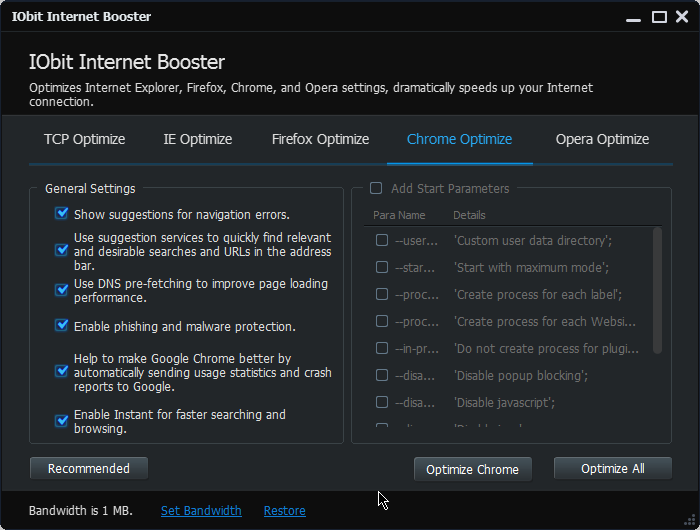700x530 pixels.
Task: Click the Para Name column header
Action: tap(399, 215)
